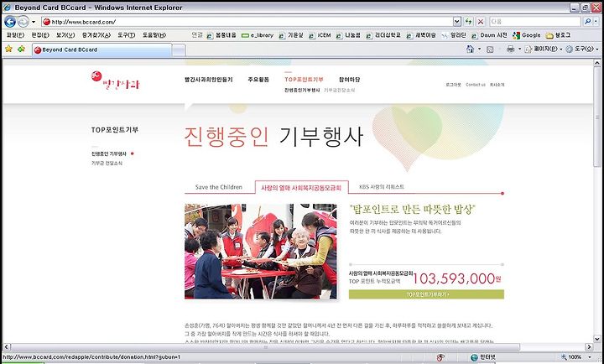Click the Contact us link

pyautogui.click(x=476, y=85)
